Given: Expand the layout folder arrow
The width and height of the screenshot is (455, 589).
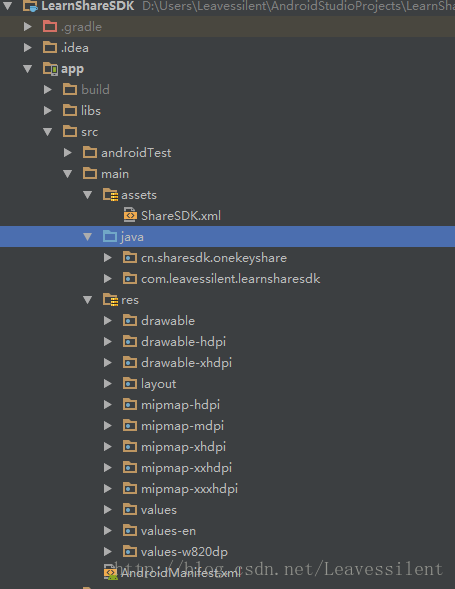Looking at the screenshot, I should coord(107,384).
